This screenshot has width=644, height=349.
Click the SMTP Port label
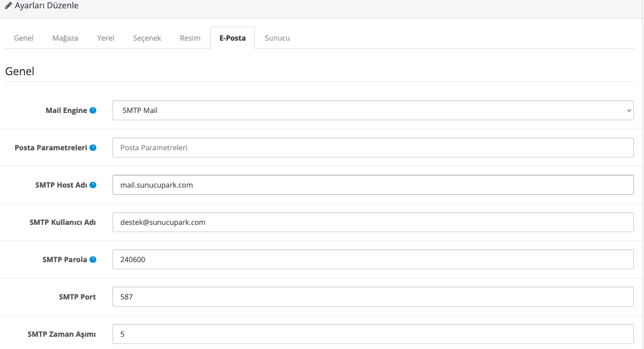(x=77, y=297)
